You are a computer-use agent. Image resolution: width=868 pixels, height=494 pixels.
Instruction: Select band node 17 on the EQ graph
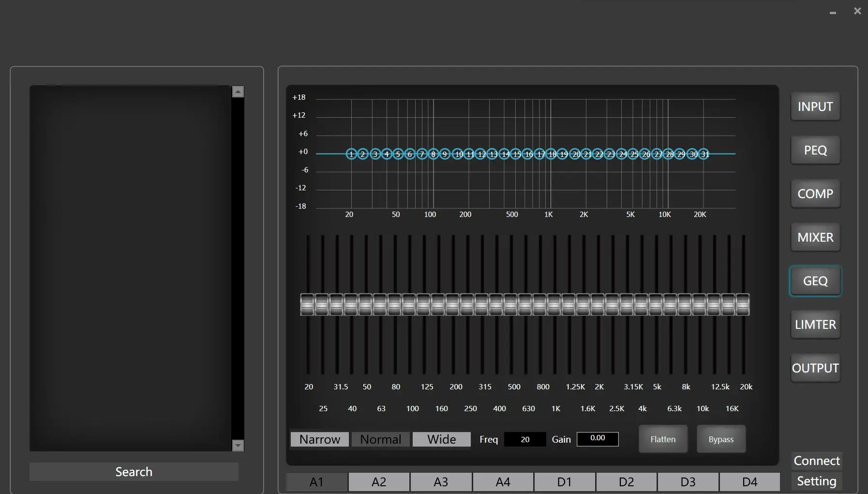pos(540,154)
